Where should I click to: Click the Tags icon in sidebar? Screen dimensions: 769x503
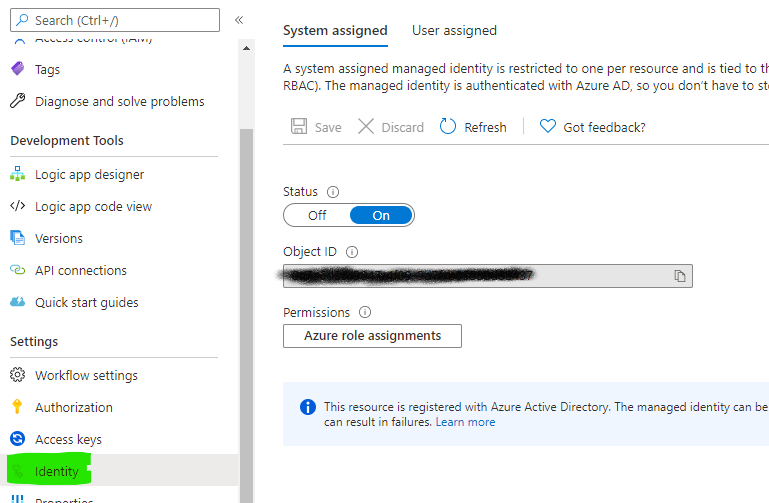(18, 69)
